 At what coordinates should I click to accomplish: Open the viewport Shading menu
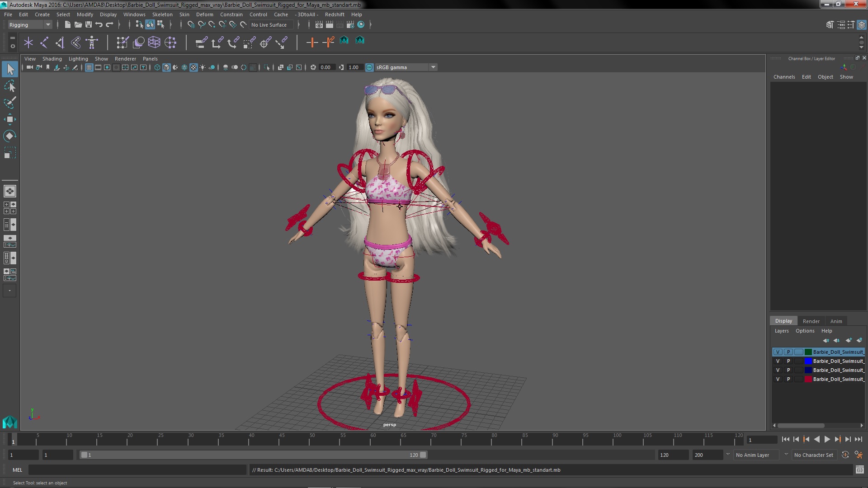[52, 59]
